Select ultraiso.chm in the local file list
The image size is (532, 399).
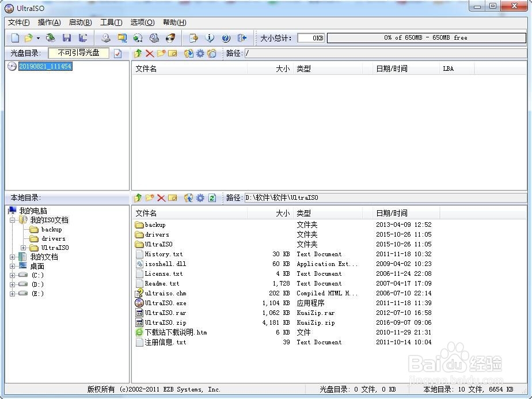[x=166, y=293]
